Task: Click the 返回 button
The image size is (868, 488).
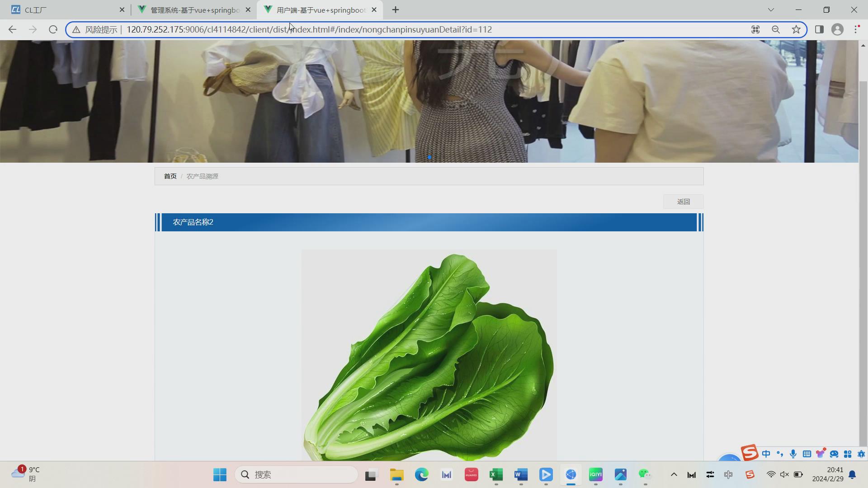Action: point(683,202)
